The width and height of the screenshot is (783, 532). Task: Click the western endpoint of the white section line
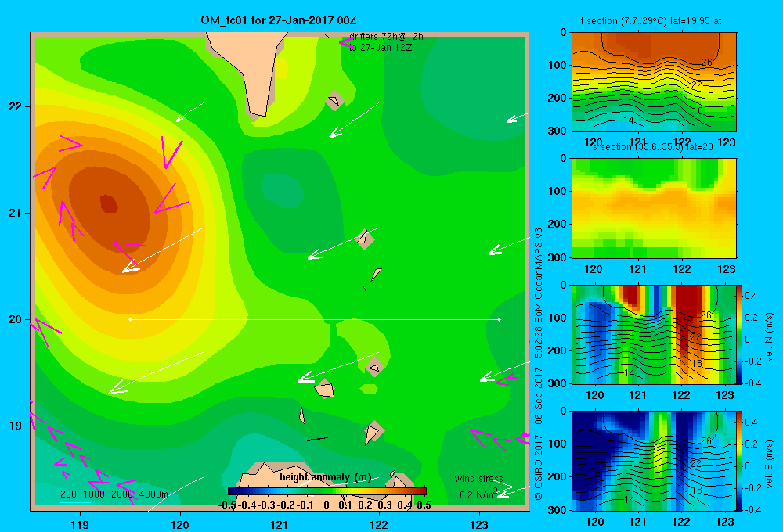(x=130, y=319)
